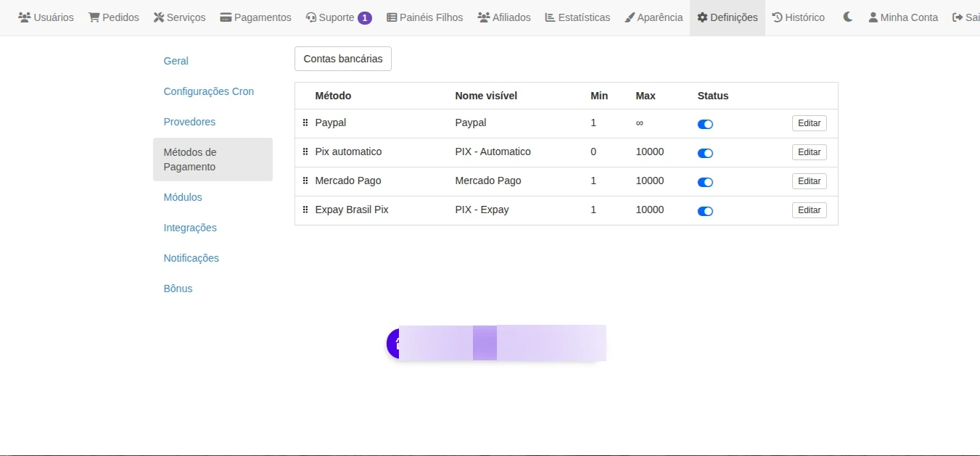Disable the Pix automatico status toggle
This screenshot has height=456, width=980.
(705, 153)
